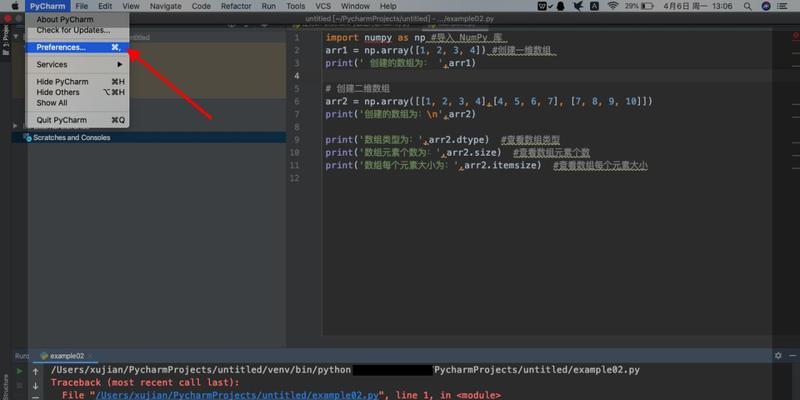Image resolution: width=800 pixels, height=400 pixels.
Task: Click the PyCharm menu in menu bar
Action: tap(47, 6)
